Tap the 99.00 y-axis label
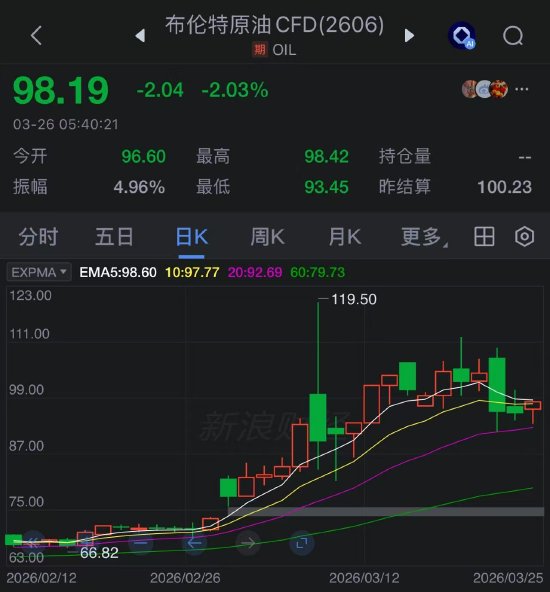550x592 pixels. tap(26, 390)
